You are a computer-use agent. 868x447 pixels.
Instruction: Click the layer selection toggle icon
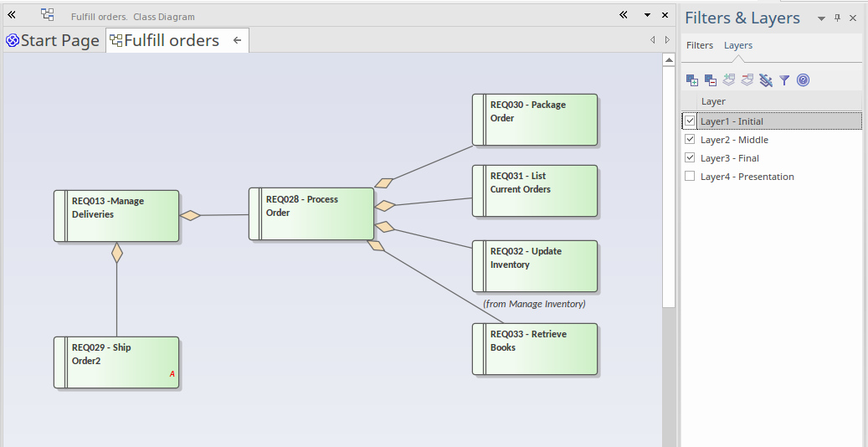766,80
